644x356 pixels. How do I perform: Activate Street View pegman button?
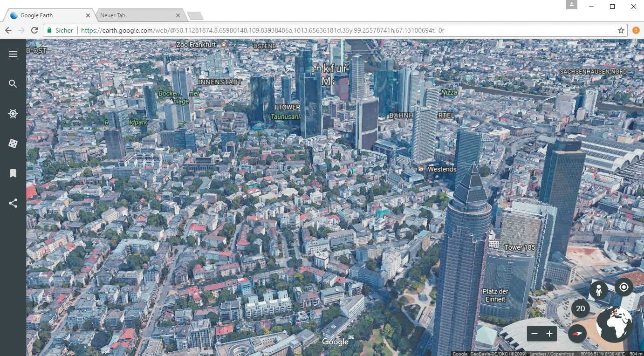598,291
